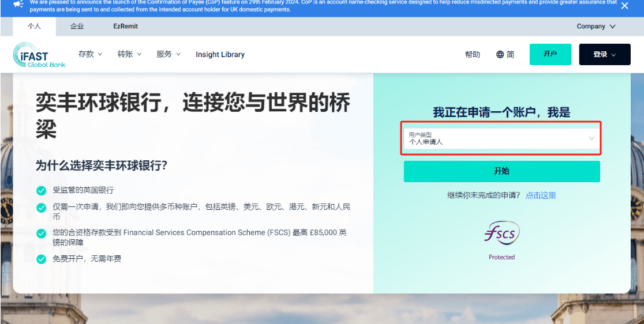
Task: Click the checkmark beside the FSCS deposit protection line
Action: (41, 233)
